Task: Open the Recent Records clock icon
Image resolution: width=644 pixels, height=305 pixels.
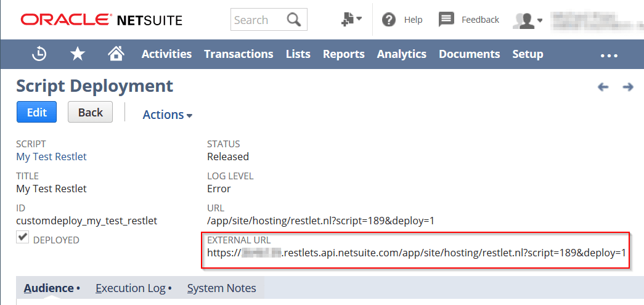Action: coord(39,54)
